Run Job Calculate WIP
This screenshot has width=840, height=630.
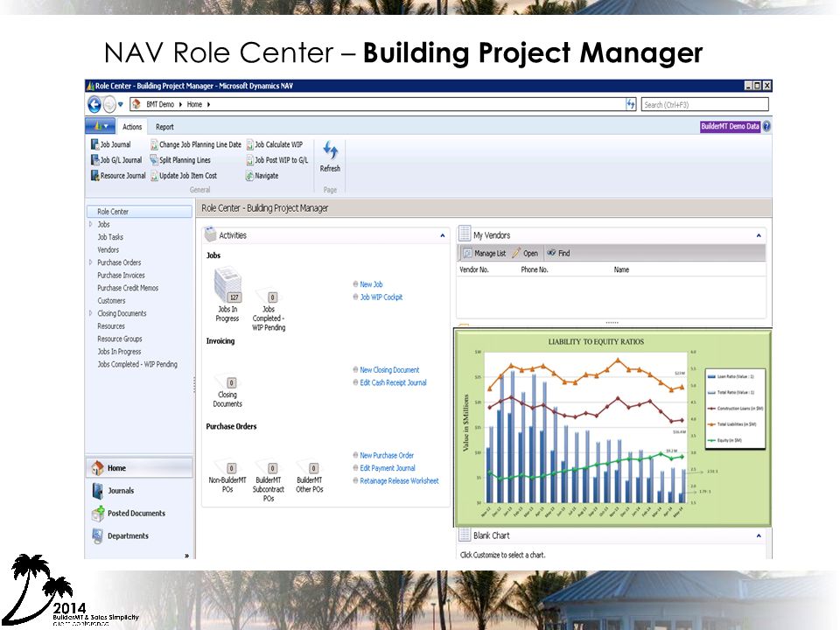[274, 144]
